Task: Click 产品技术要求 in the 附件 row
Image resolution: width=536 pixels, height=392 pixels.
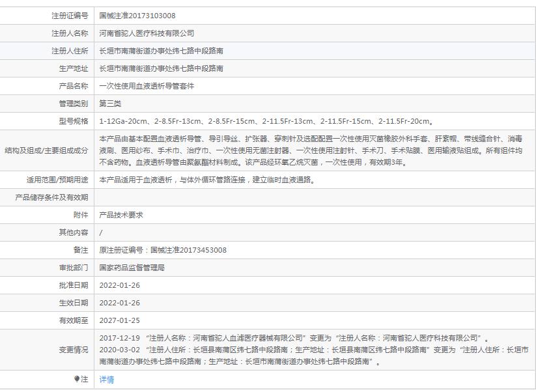Action: (121, 215)
